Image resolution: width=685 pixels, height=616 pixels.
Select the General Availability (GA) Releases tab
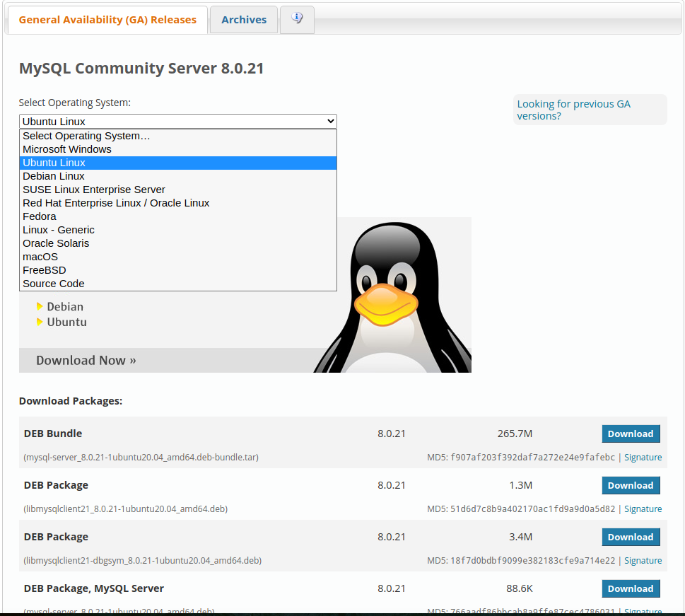pyautogui.click(x=107, y=19)
